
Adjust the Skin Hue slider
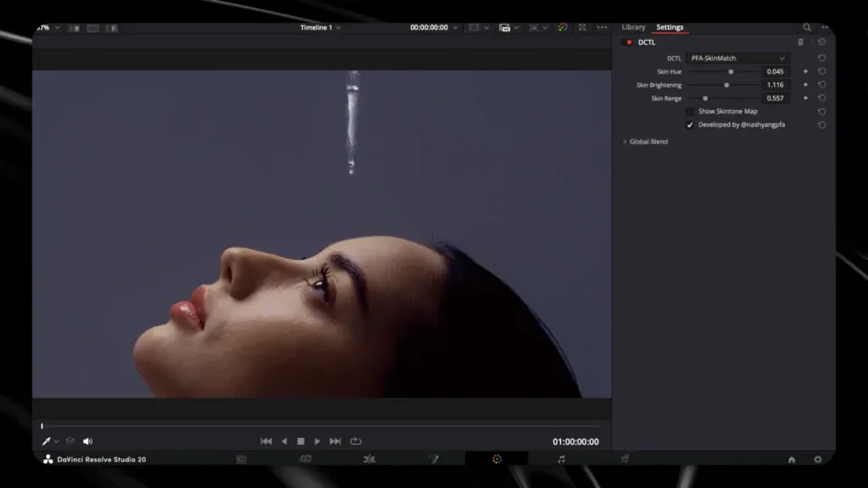[x=731, y=72]
